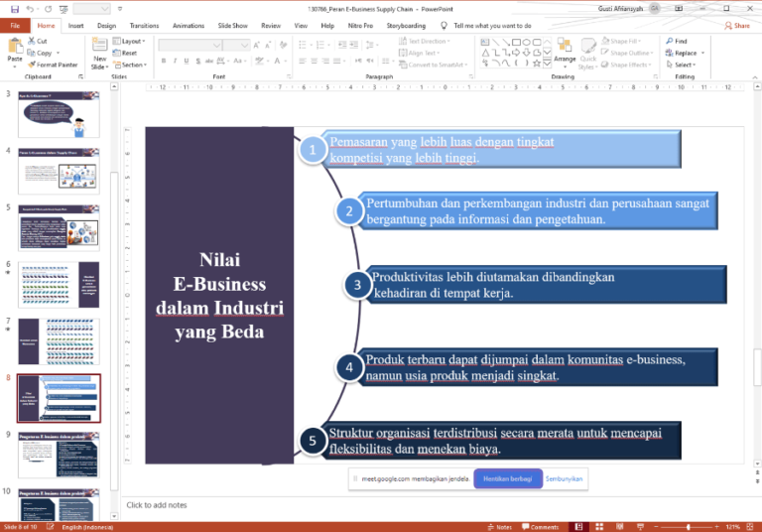Open Quick Styles gallery
The width and height of the screenshot is (762, 532).
click(x=588, y=55)
